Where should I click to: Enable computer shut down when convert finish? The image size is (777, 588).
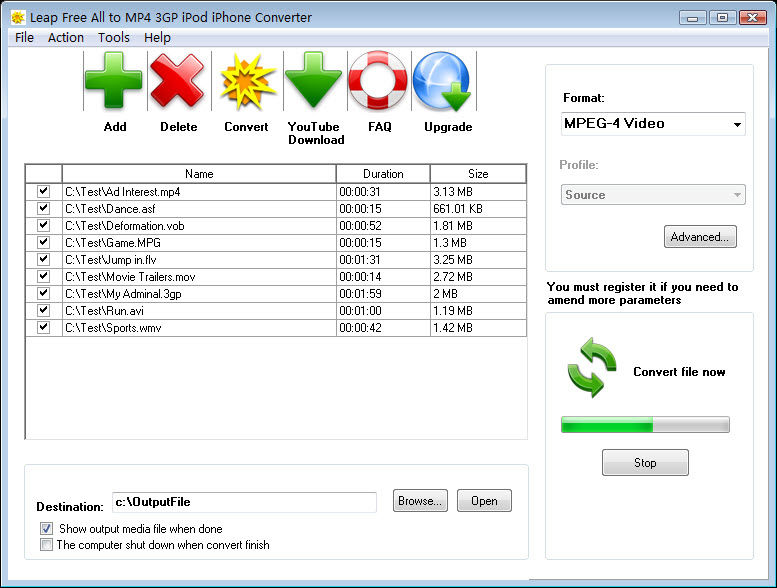tap(47, 545)
